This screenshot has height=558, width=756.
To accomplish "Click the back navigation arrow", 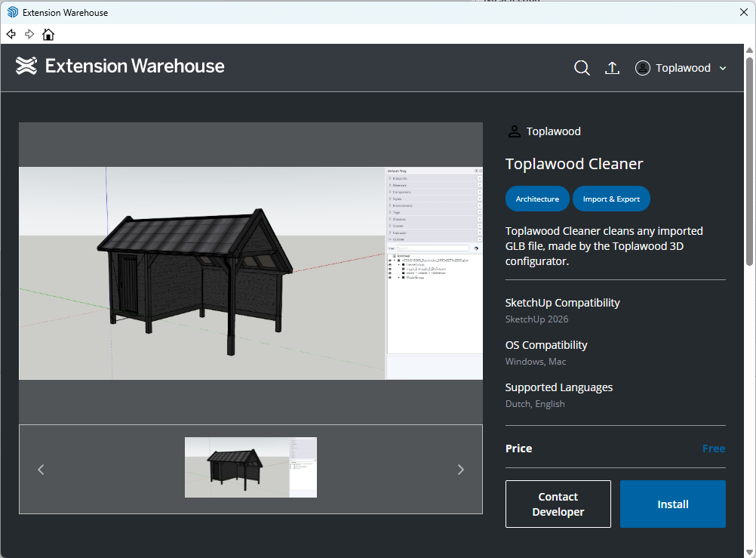I will [11, 34].
